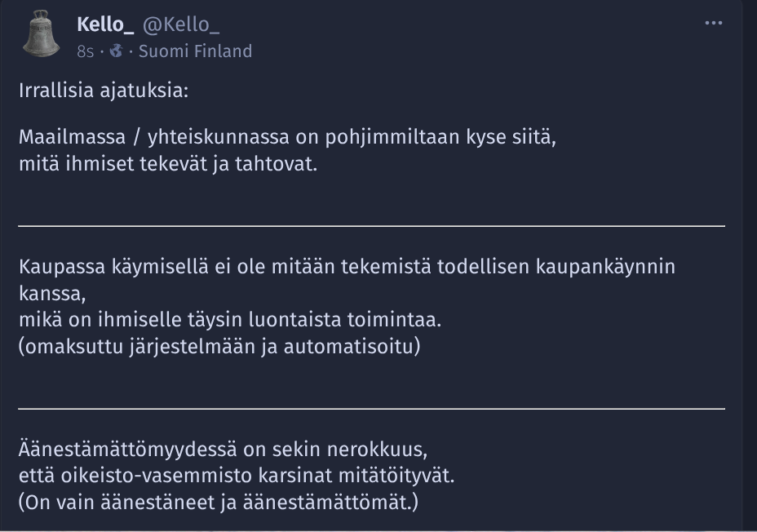Click the first horizontal divider line

[x=371, y=225]
